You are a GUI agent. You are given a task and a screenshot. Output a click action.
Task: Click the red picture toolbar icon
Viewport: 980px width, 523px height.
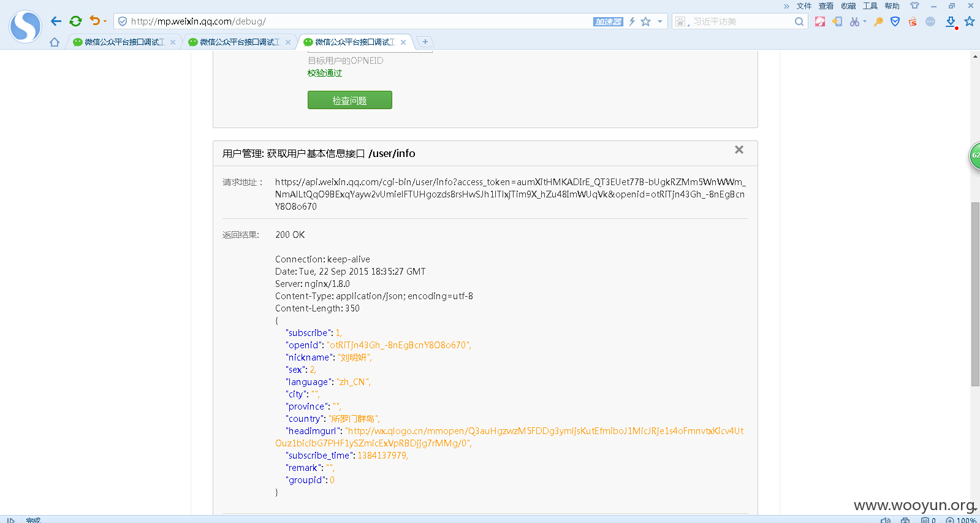click(x=820, y=21)
